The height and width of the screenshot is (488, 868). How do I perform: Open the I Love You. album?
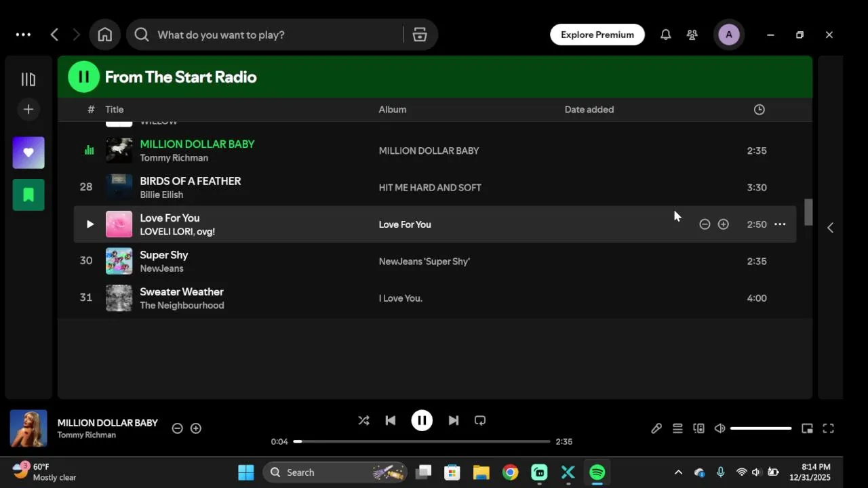click(400, 298)
